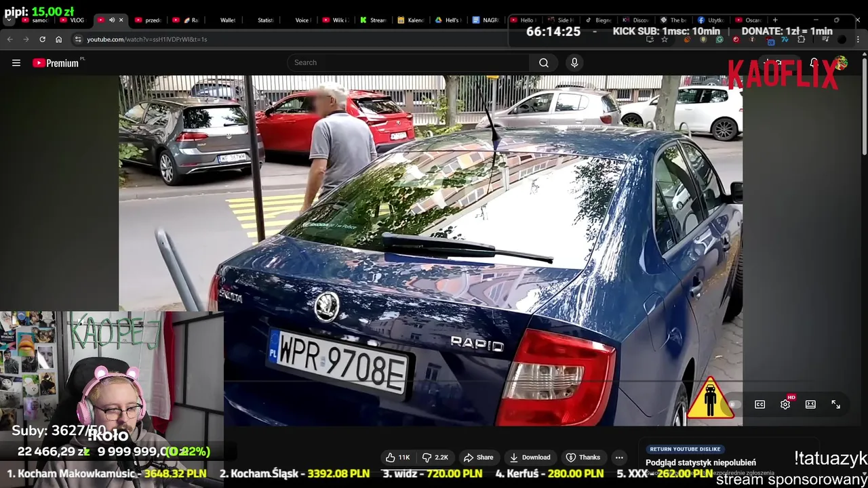Viewport: 868px width, 488px height.
Task: Switch to the samoc YouTube tab
Action: (x=35, y=20)
